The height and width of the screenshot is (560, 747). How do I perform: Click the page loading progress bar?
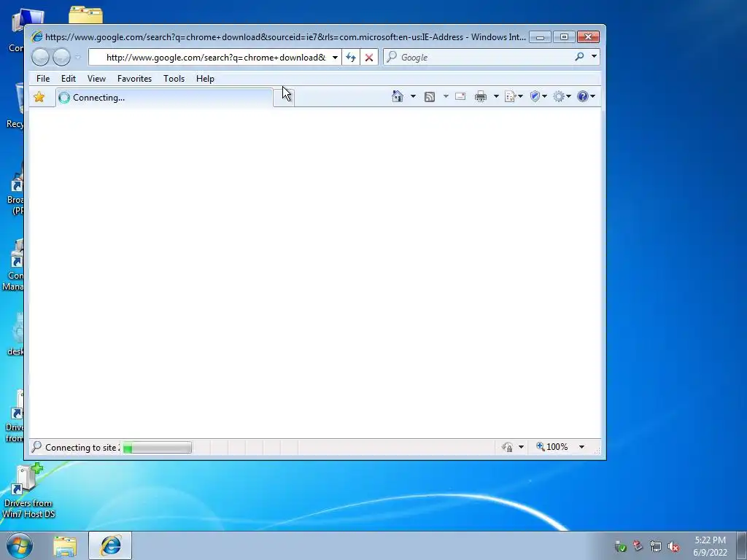[x=158, y=448]
